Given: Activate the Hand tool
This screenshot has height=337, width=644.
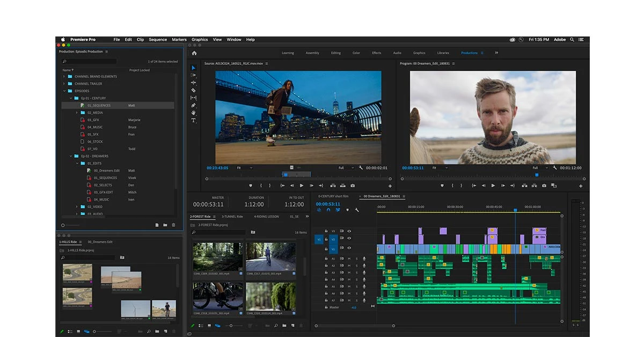Looking at the screenshot, I should pos(194,113).
